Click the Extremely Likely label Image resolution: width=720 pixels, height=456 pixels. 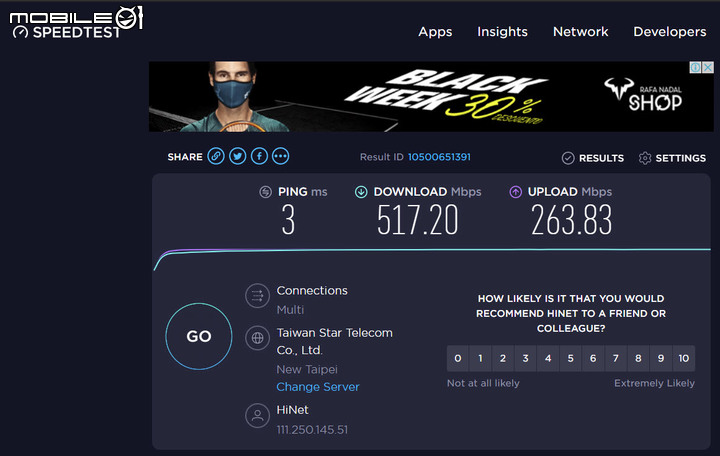click(654, 383)
